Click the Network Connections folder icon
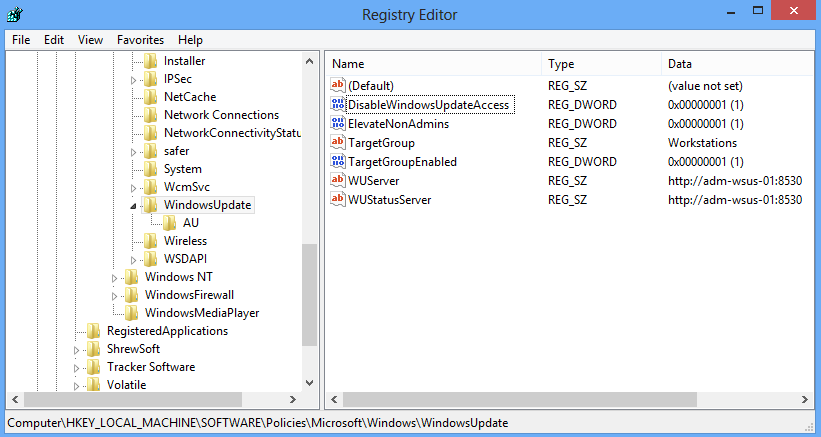The width and height of the screenshot is (821, 437). [x=151, y=115]
